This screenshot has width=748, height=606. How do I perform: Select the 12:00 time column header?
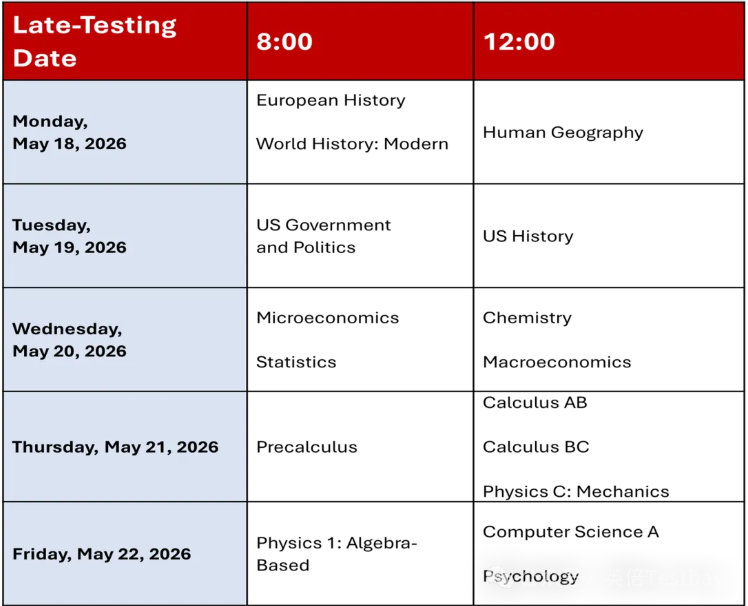click(x=518, y=41)
